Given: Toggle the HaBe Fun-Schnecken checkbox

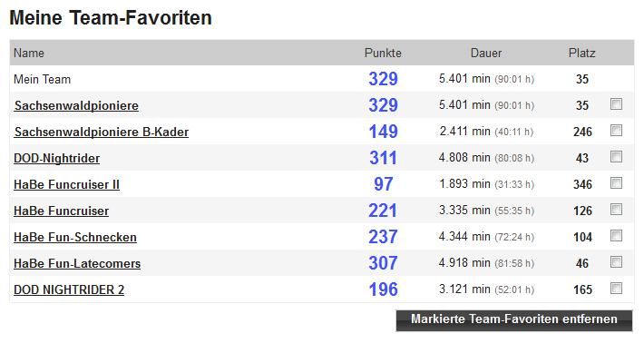Looking at the screenshot, I should coord(617,236).
